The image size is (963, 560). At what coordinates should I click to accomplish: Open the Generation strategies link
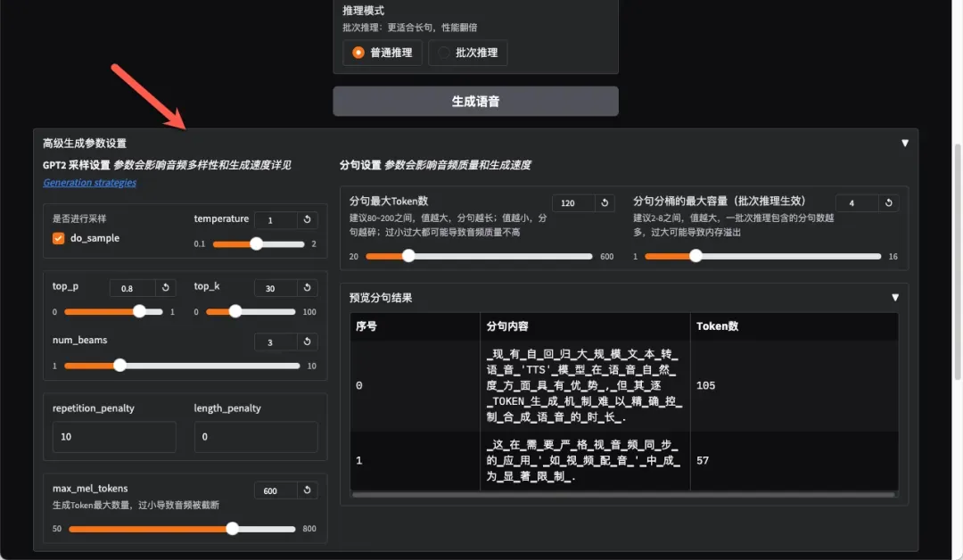coord(89,183)
